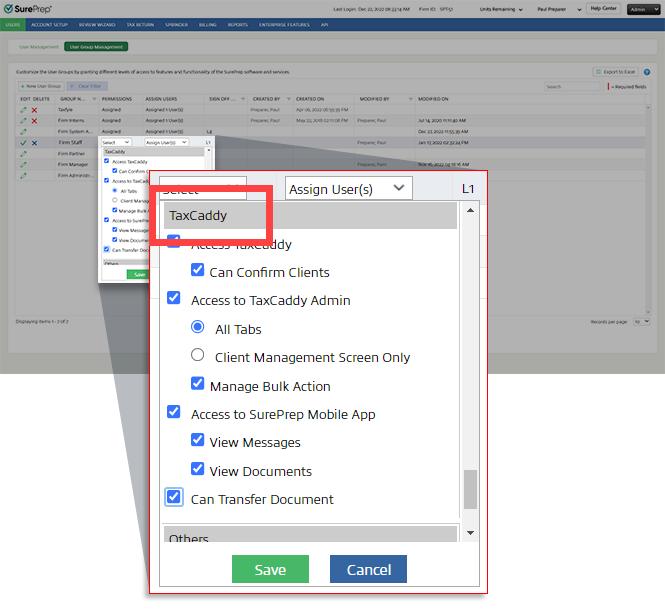Open the Assign User(s) dropdown in enlarged panel
The height and width of the screenshot is (609, 665).
tap(349, 188)
